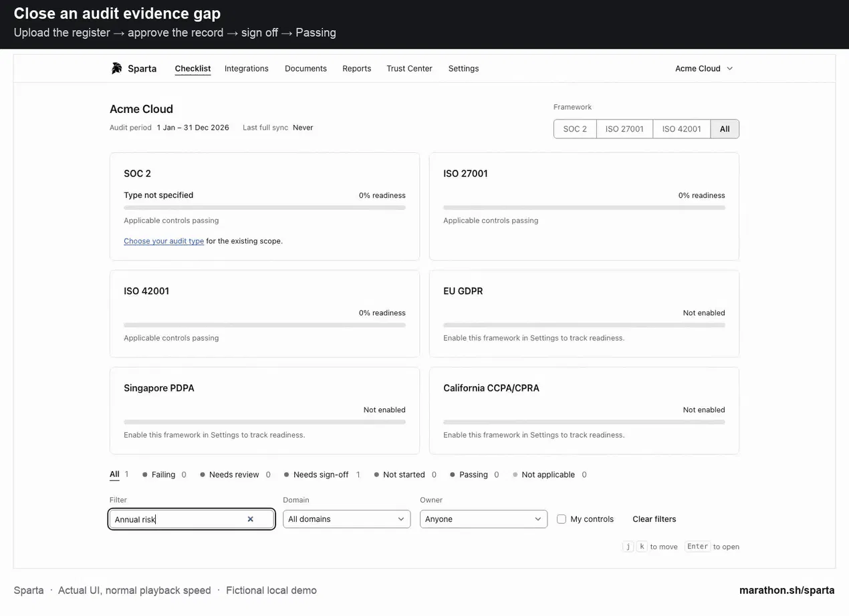The width and height of the screenshot is (849, 616).
Task: Select All in the Framework selector
Action: [x=725, y=129]
